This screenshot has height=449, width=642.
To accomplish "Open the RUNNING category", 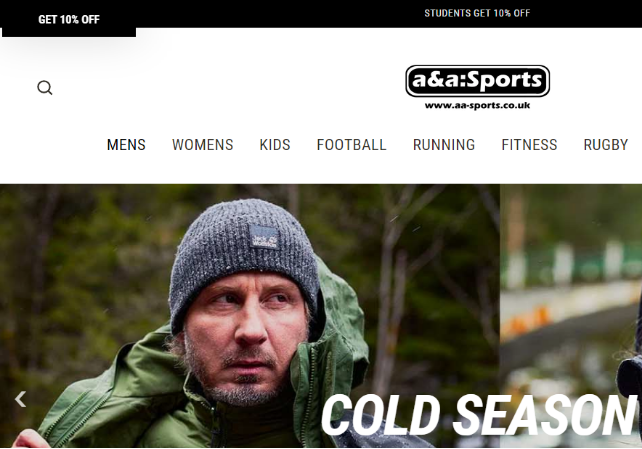I will click(444, 145).
